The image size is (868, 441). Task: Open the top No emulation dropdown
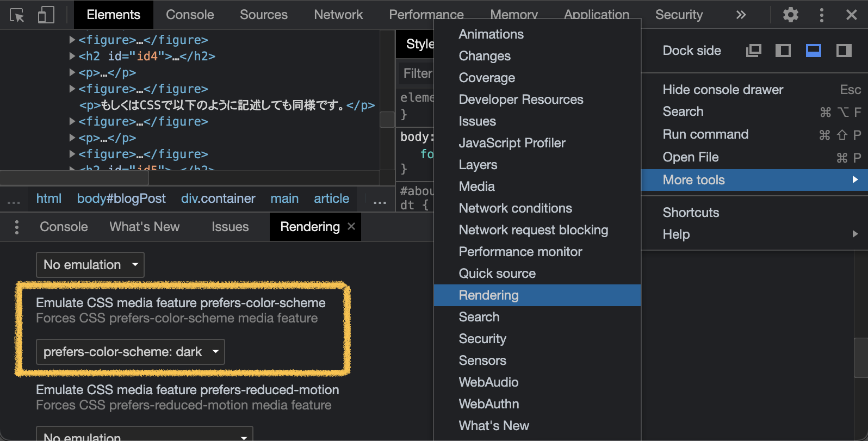[x=90, y=265]
